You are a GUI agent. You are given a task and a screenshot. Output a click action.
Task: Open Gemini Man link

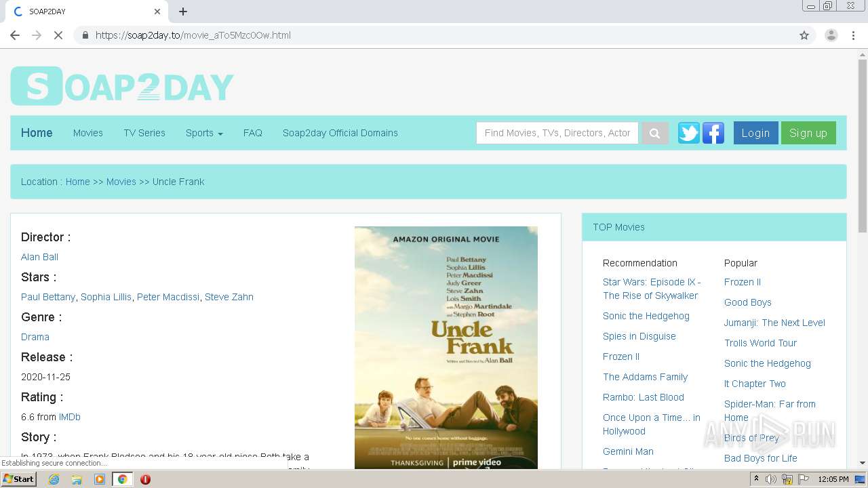[x=628, y=451]
